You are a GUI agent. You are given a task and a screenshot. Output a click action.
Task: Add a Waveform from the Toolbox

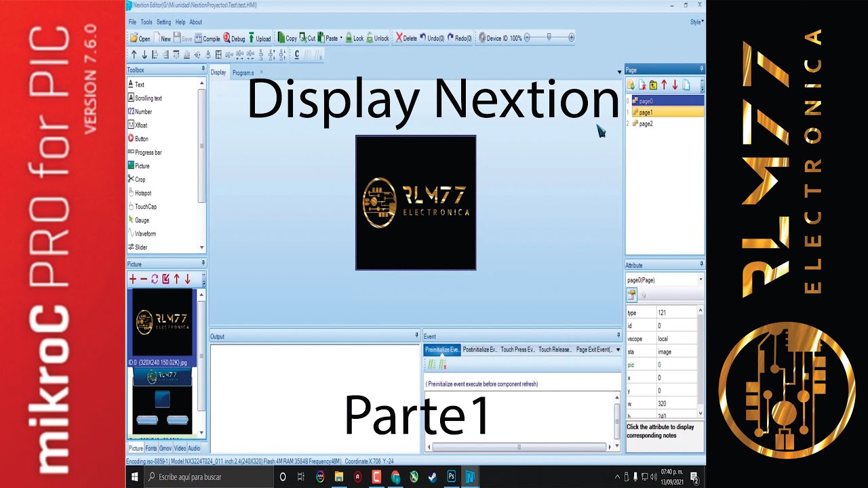(142, 234)
